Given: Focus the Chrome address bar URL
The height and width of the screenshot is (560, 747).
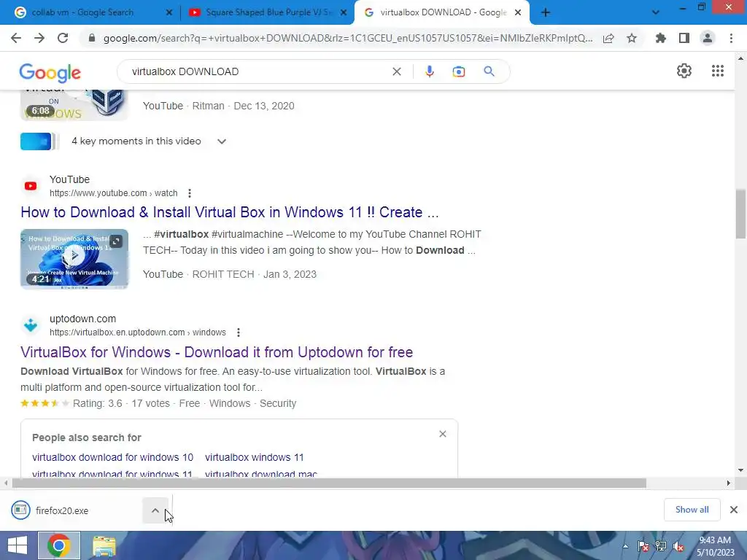Looking at the screenshot, I should (x=348, y=38).
